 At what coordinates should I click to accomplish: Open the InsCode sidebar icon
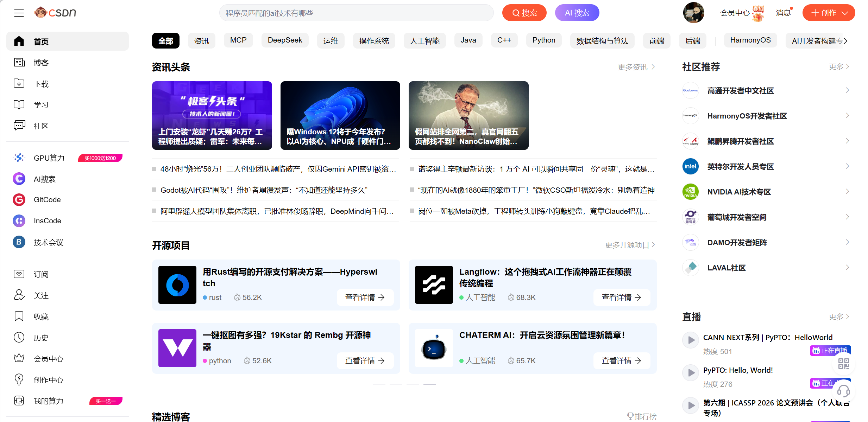click(x=19, y=221)
